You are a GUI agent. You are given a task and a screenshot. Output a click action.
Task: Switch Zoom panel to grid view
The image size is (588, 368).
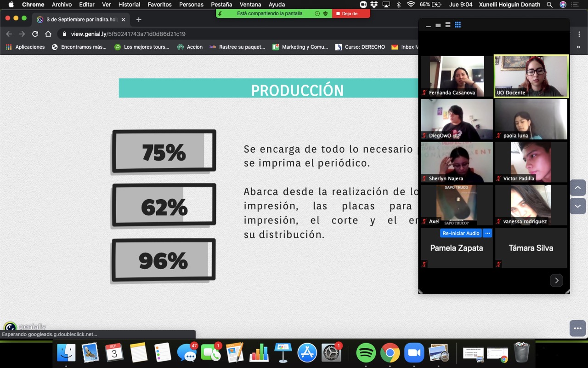click(458, 25)
